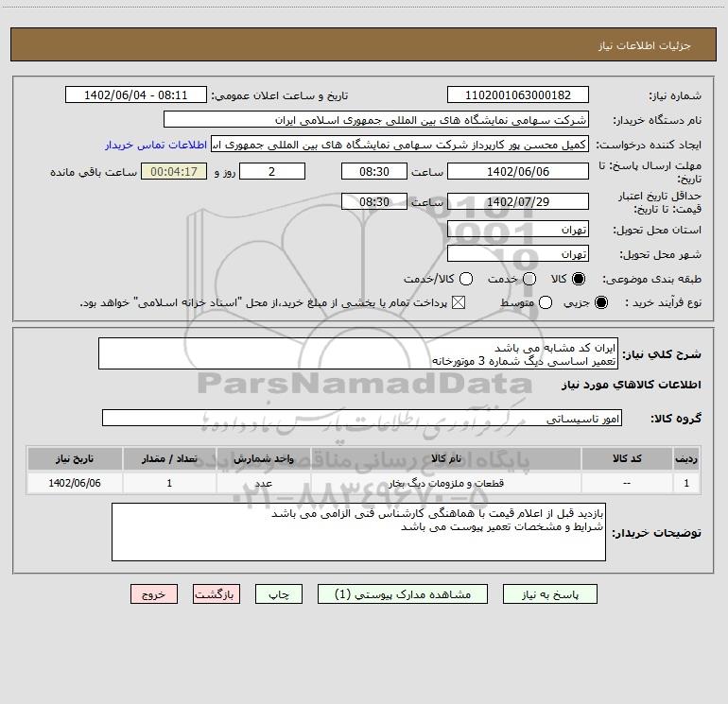
Task: Click the اطلاعات کالاهای مورد نیاز heading
Action: (632, 385)
